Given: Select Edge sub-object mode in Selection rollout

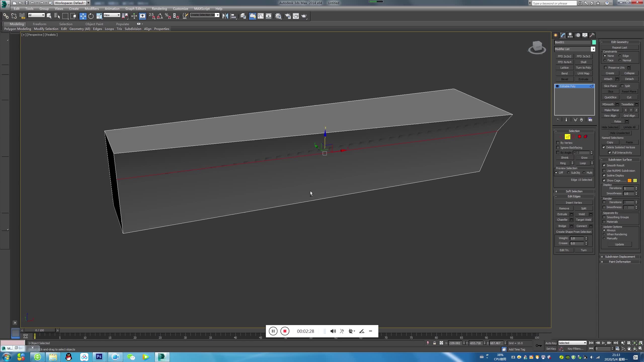Looking at the screenshot, I should [x=568, y=137].
